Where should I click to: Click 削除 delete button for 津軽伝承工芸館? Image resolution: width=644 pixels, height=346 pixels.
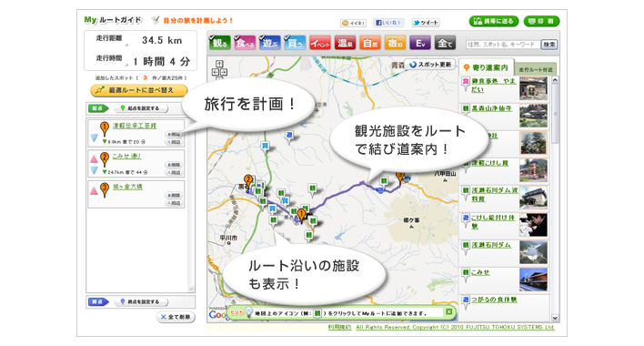point(174,135)
